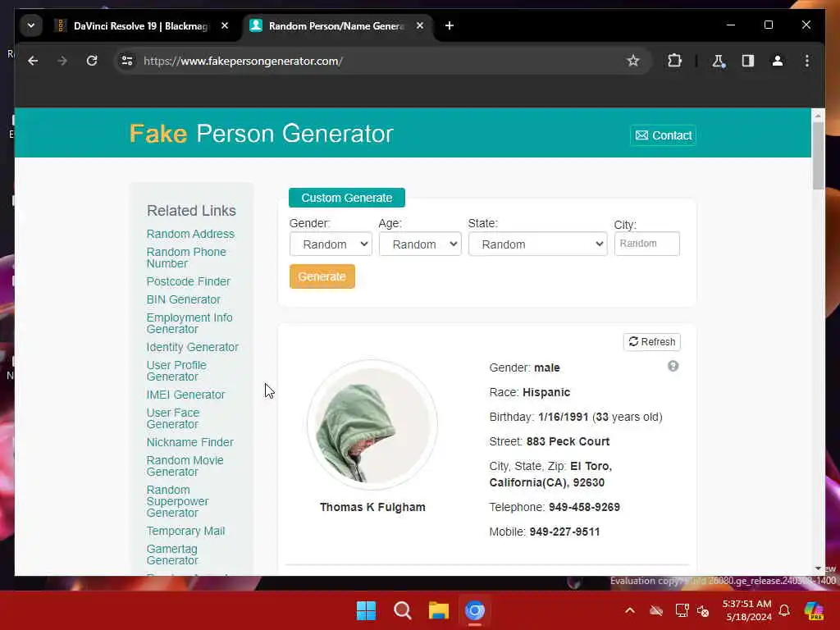Click the cloud sync tray icon
This screenshot has height=630, width=840.
655,610
